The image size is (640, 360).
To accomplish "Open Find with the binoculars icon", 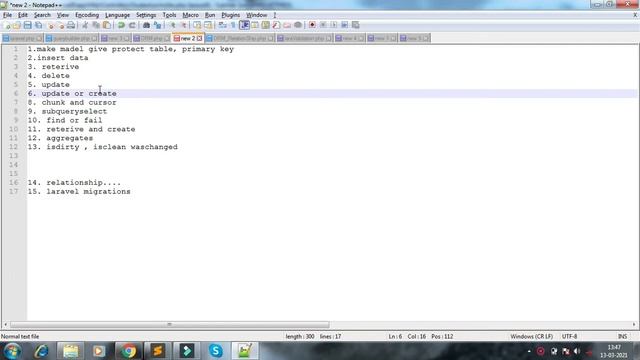I will (x=146, y=25).
